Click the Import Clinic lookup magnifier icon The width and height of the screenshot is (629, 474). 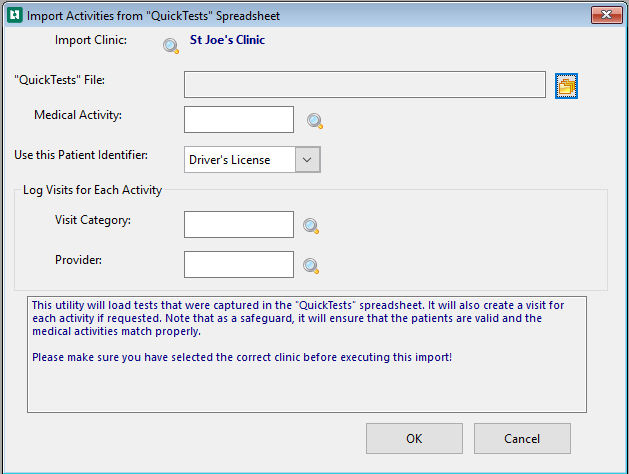click(x=171, y=46)
